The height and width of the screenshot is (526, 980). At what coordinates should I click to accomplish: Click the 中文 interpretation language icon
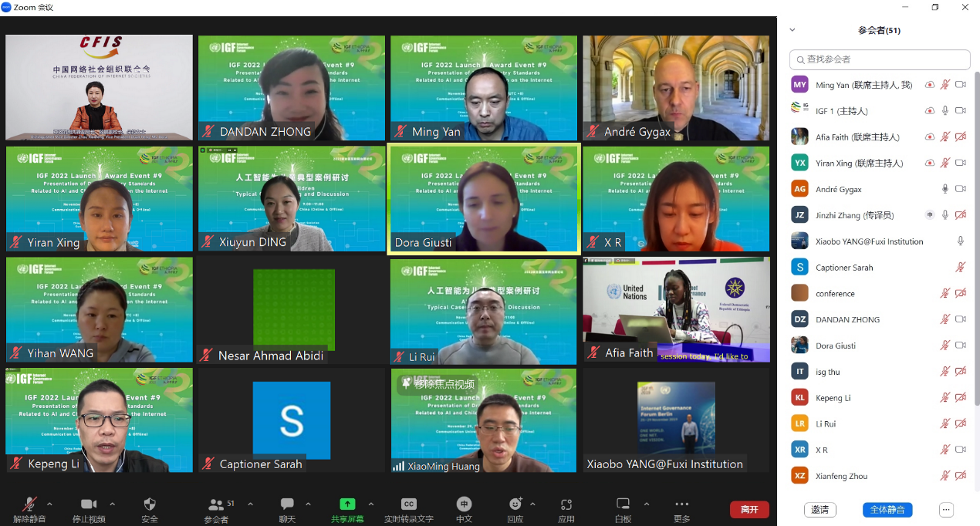point(464,504)
